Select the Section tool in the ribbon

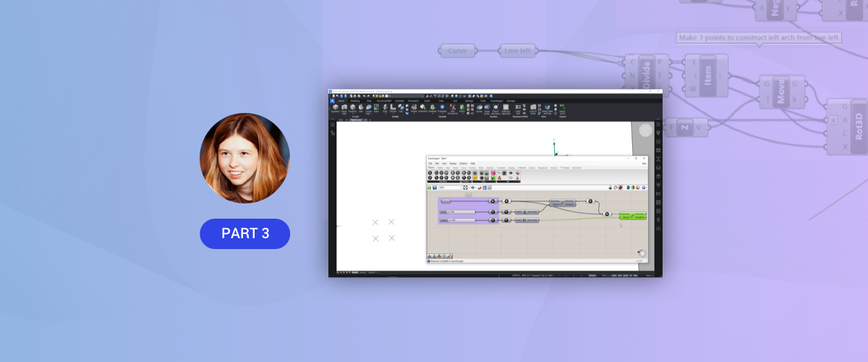pos(480,109)
